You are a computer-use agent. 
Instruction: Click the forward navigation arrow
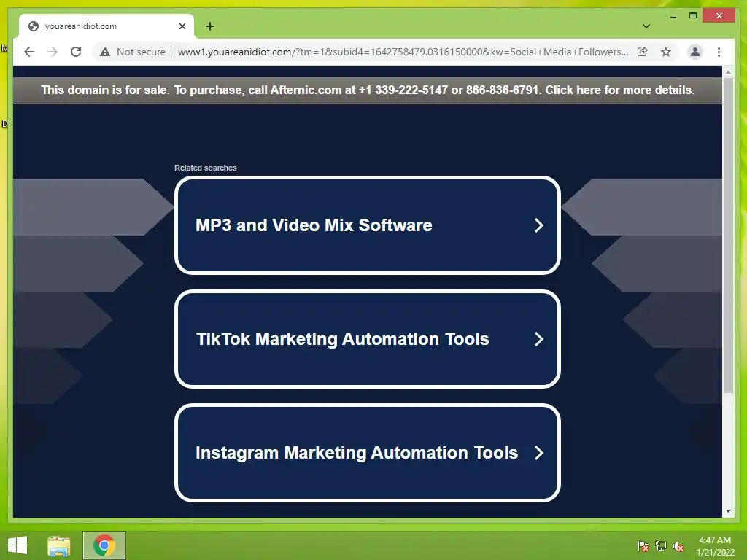click(x=53, y=52)
